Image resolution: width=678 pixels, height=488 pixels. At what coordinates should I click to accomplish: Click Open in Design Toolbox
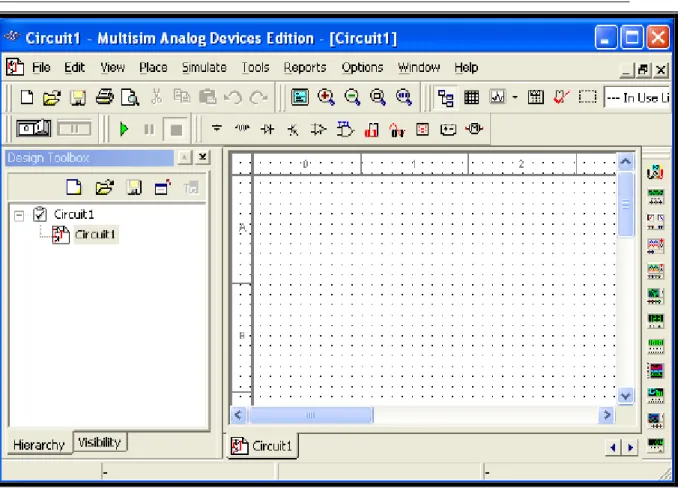(104, 188)
